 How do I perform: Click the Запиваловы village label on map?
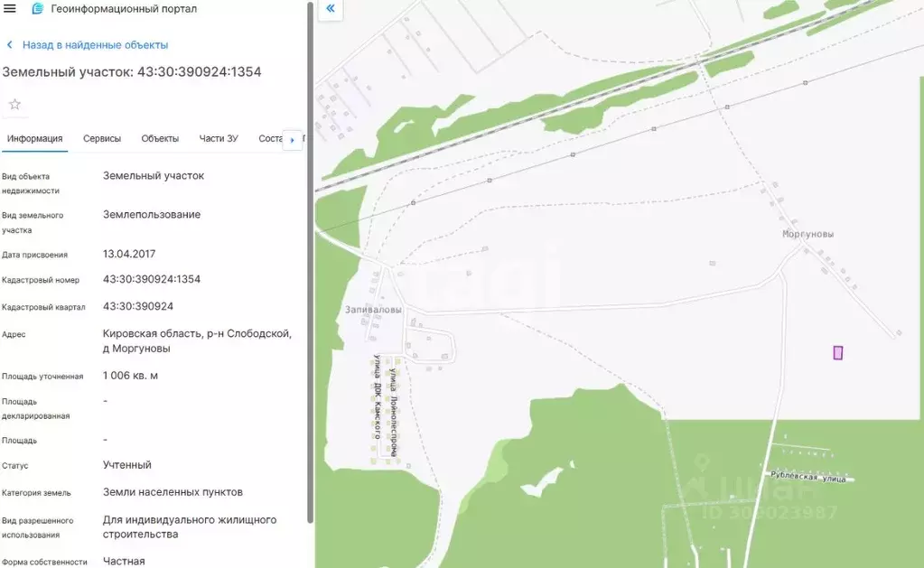373,309
